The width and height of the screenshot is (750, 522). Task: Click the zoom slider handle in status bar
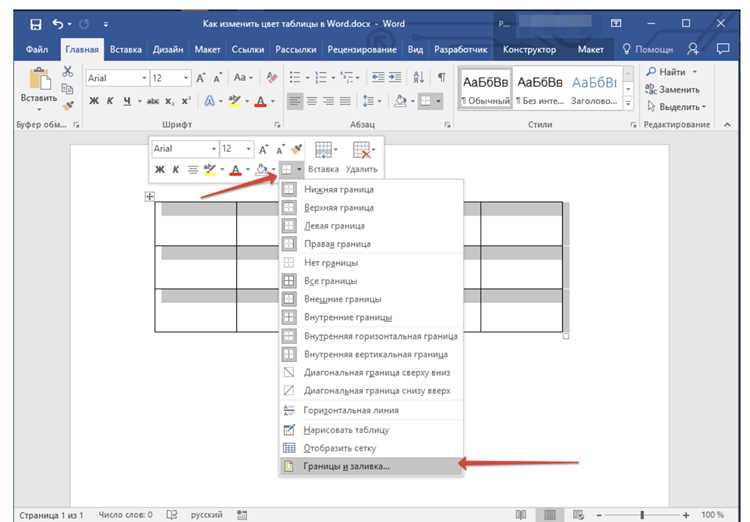pyautogui.click(x=642, y=515)
